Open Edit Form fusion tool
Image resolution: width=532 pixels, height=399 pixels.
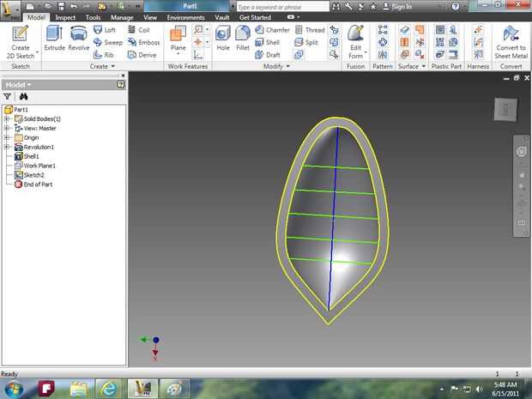click(355, 42)
